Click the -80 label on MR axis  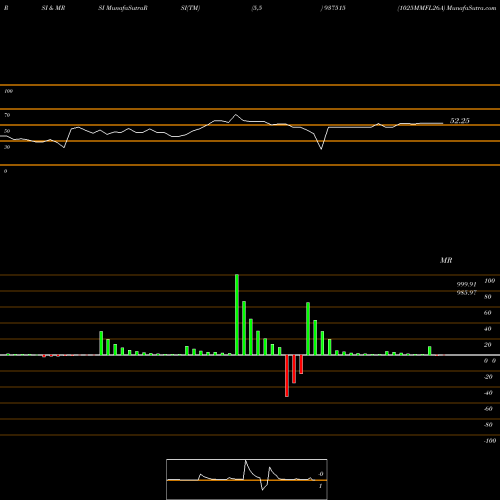tap(488, 425)
